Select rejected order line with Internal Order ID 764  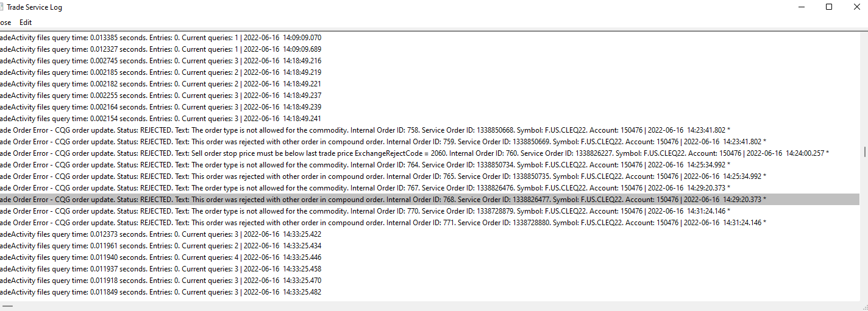tap(305, 165)
